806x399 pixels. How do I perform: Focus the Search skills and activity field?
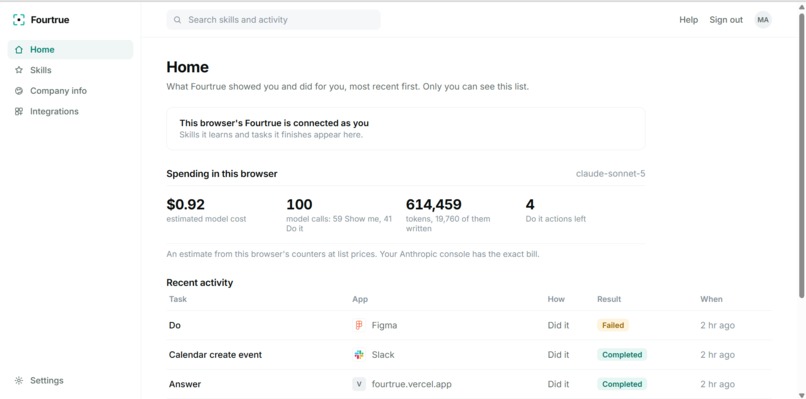tap(273, 20)
